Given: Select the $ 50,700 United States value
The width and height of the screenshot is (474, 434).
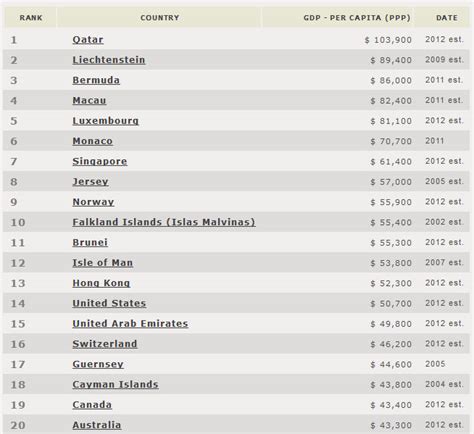Looking at the screenshot, I should click(x=391, y=304).
